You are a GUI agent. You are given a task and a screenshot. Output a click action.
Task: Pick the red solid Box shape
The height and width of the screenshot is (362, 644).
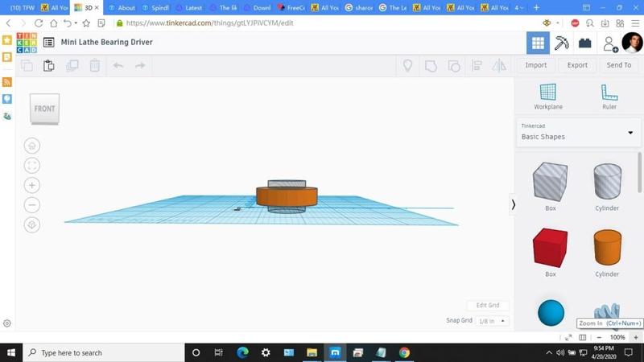(x=551, y=248)
